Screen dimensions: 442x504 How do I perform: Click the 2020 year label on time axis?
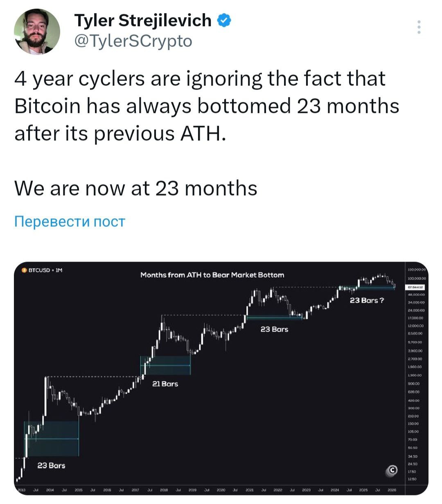221,490
